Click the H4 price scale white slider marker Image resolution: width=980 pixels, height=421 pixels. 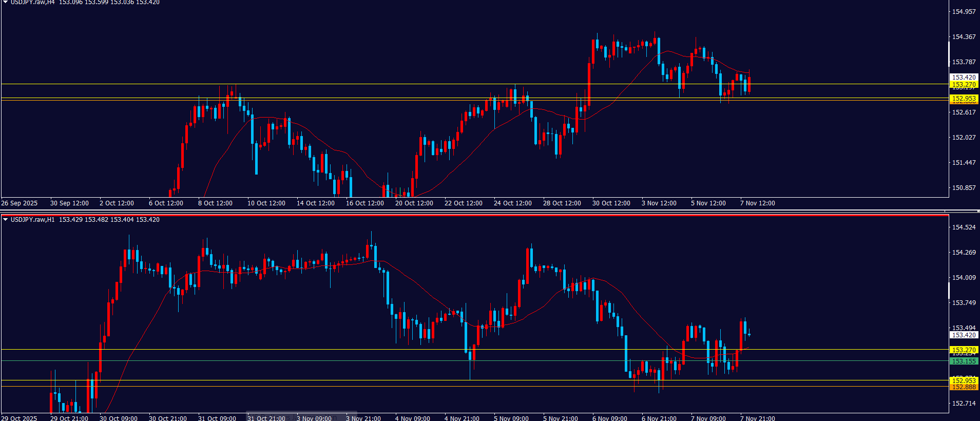pos(948,54)
